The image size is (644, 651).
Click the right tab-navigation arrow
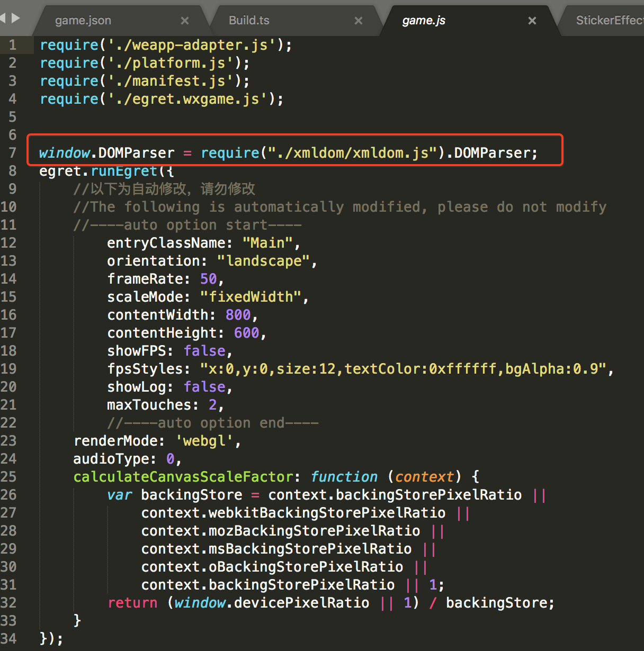tap(16, 18)
